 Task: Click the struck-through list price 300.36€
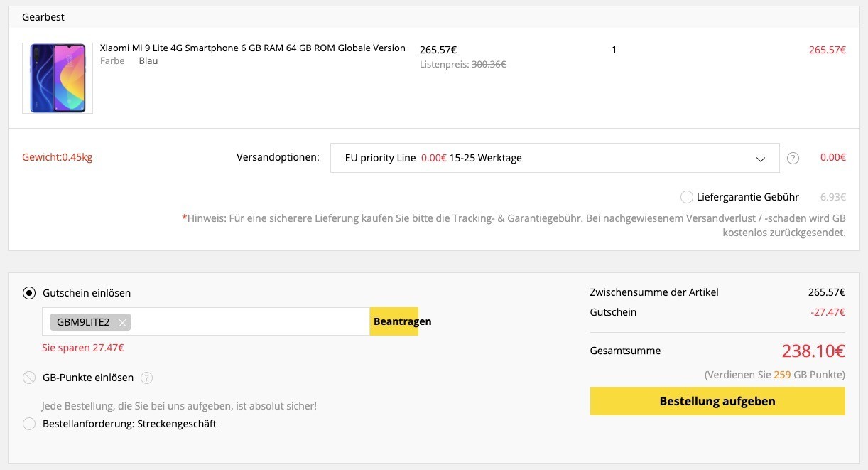coord(489,64)
